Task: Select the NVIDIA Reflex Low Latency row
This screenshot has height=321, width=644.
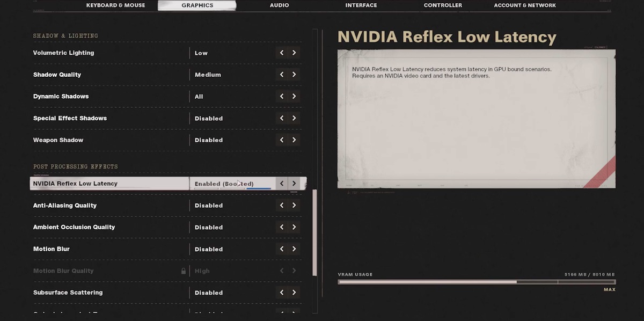Action: click(168, 184)
